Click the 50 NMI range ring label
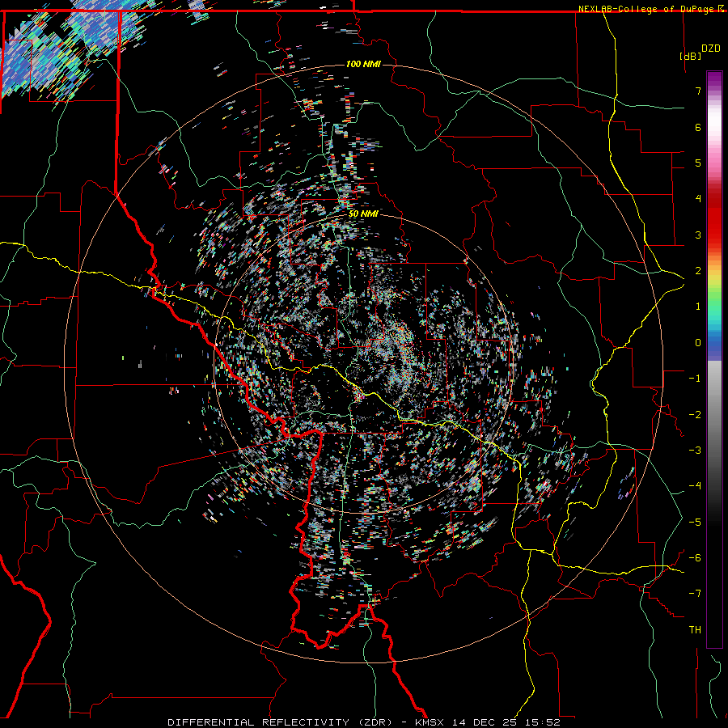The height and width of the screenshot is (728, 728). coord(363,214)
